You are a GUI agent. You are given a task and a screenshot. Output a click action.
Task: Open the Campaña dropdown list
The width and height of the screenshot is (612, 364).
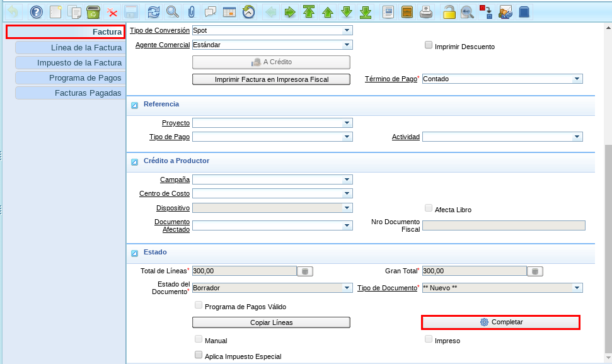[347, 179]
